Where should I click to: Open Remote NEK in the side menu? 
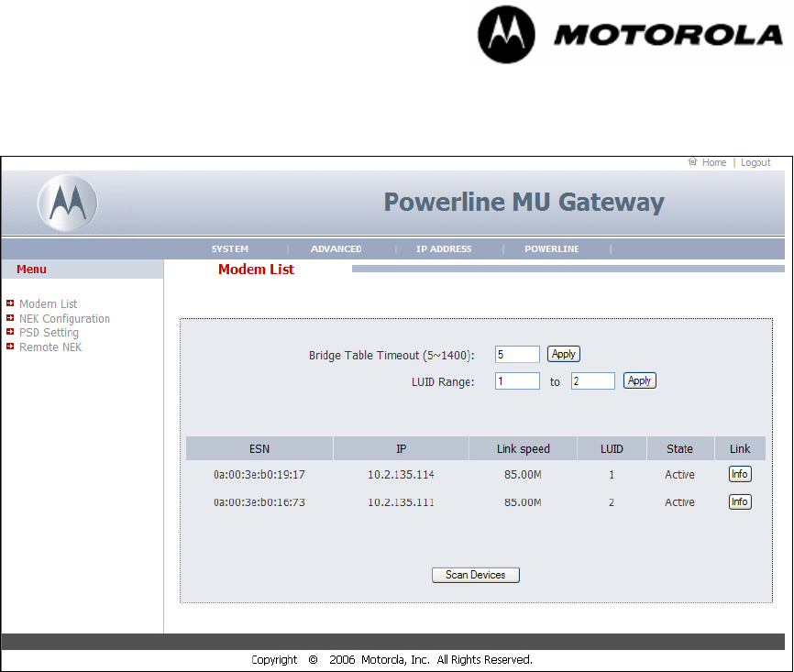tap(50, 347)
